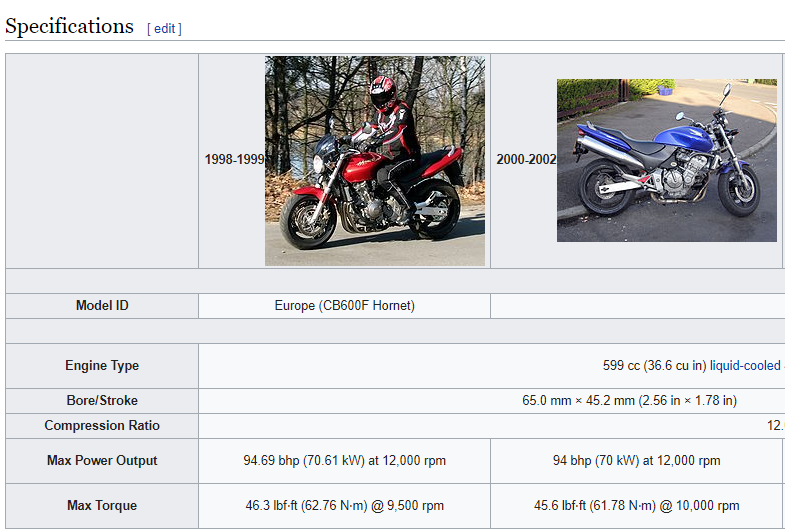
Task: Follow the liquid-cooled hyperlink
Action: pyautogui.click(x=745, y=366)
